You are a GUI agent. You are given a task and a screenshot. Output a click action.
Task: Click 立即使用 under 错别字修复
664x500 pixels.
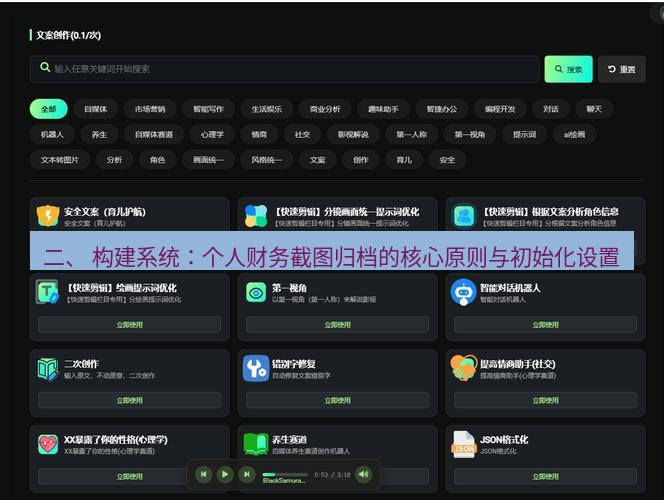pos(338,400)
